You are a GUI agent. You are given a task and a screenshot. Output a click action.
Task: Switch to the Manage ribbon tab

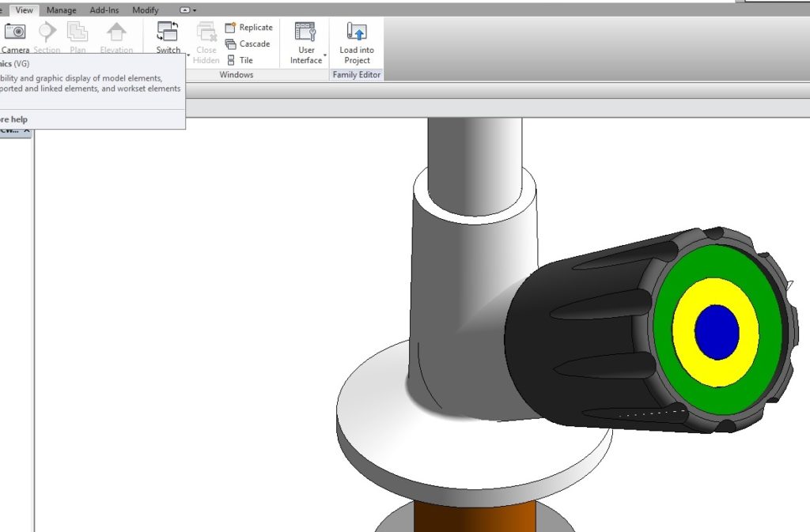point(61,9)
